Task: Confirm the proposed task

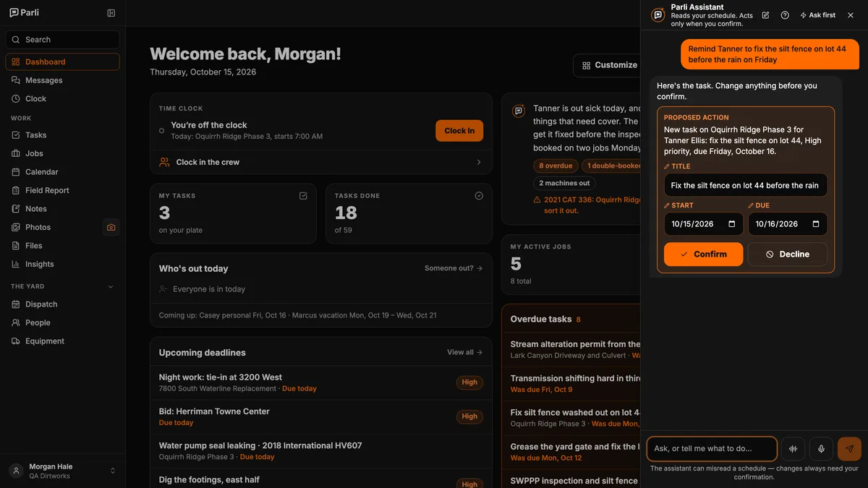Action: (x=703, y=254)
